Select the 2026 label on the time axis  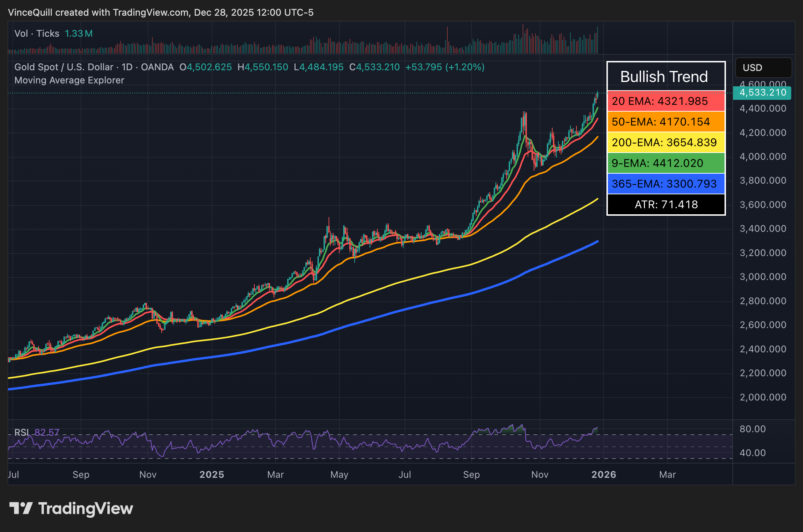[604, 475]
